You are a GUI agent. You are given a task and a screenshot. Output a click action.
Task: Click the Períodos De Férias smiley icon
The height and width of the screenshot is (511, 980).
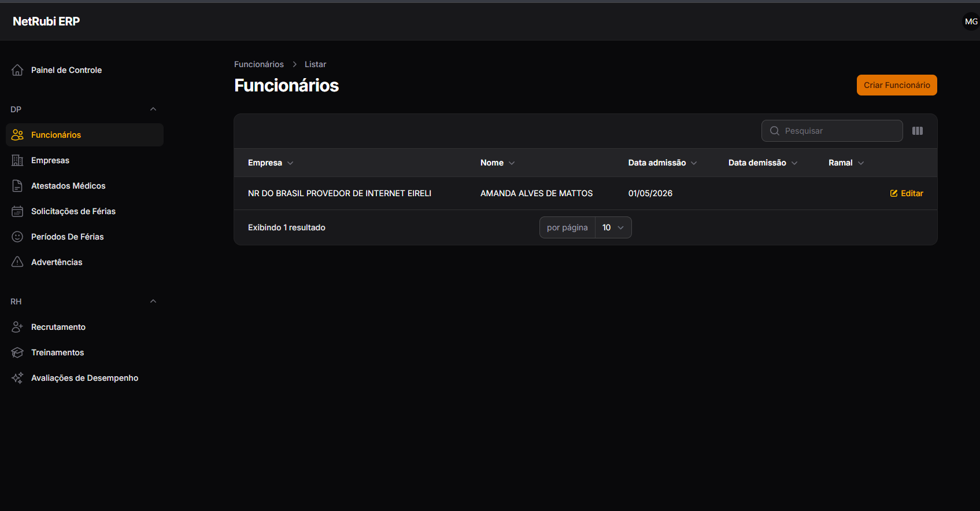pyautogui.click(x=17, y=237)
